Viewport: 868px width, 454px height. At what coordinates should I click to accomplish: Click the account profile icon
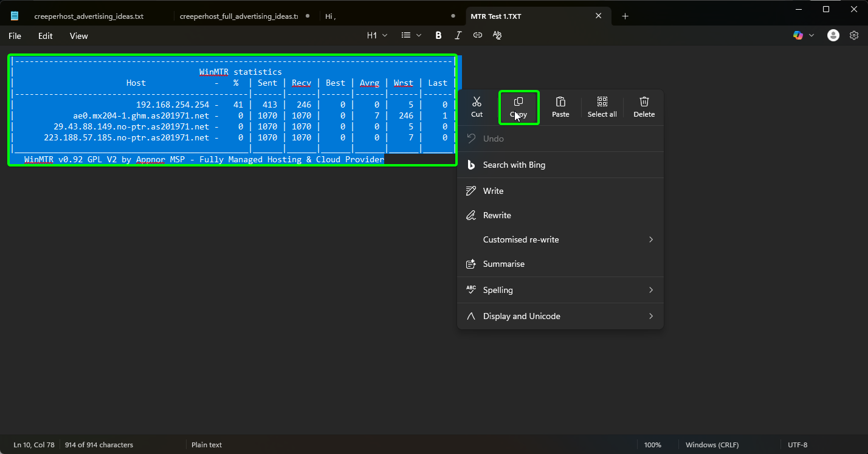(x=833, y=36)
